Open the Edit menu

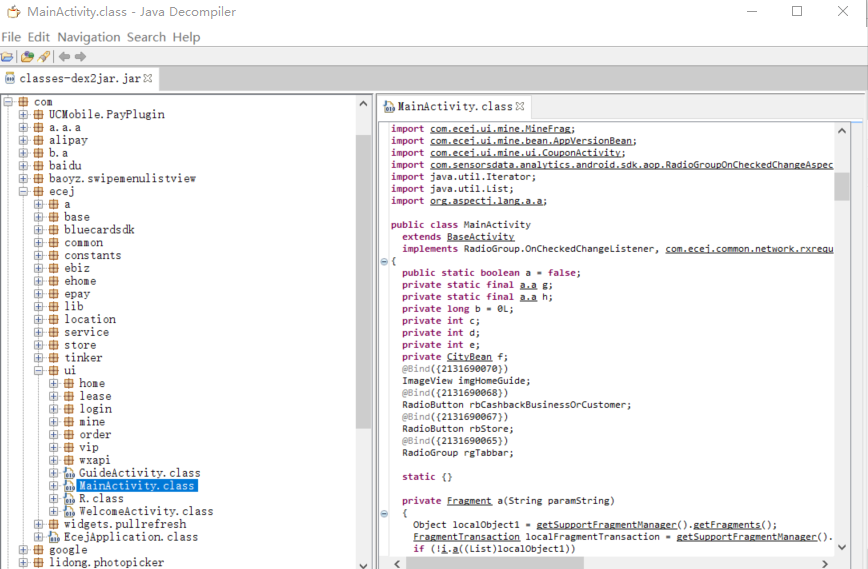(39, 37)
